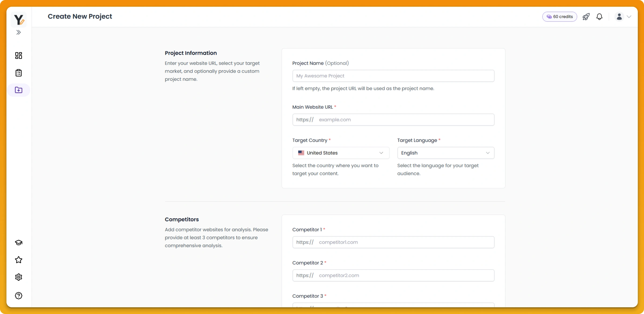
Task: Open settings gear in sidebar
Action: pos(19,277)
